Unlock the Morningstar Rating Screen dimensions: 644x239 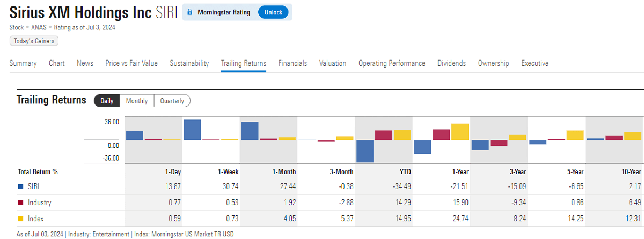point(273,12)
